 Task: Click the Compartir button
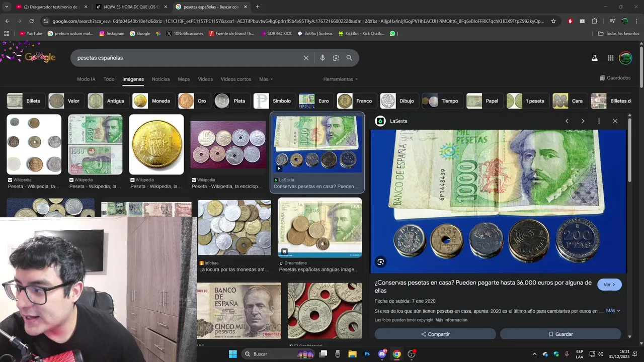[435, 334]
